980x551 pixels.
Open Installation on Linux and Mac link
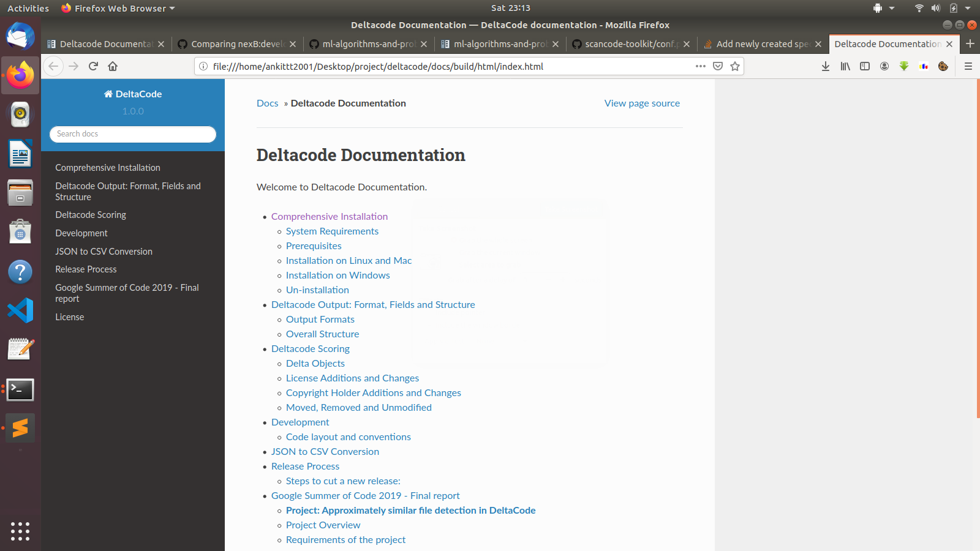tap(349, 261)
